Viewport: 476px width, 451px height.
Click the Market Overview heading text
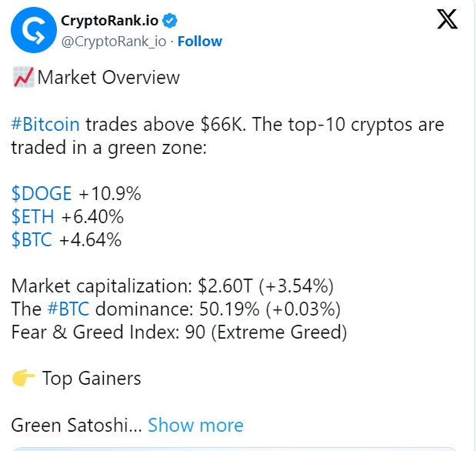pyautogui.click(x=108, y=77)
